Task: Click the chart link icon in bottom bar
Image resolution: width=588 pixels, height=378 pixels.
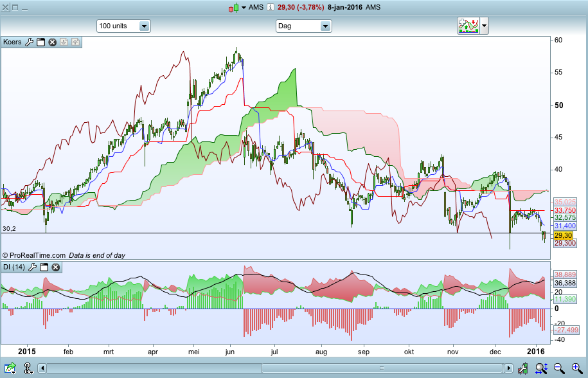Action: [x=28, y=368]
